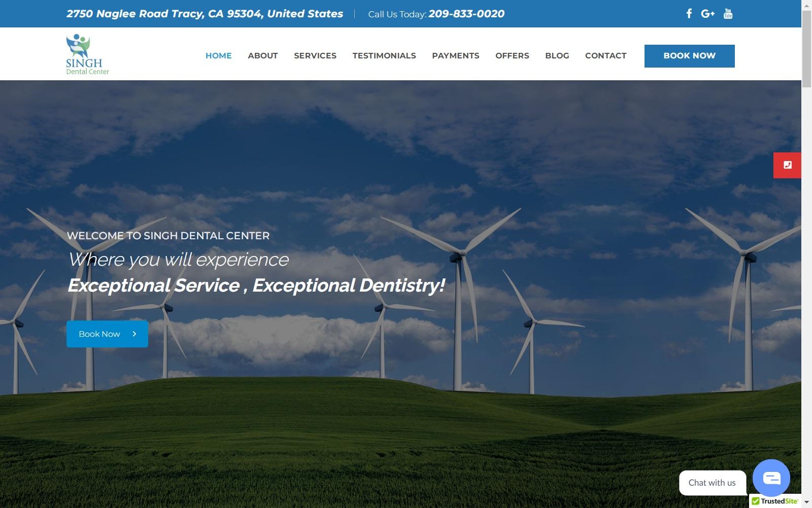Click the 2750 Naglee Road address text
This screenshot has width=812, height=508.
coord(205,14)
